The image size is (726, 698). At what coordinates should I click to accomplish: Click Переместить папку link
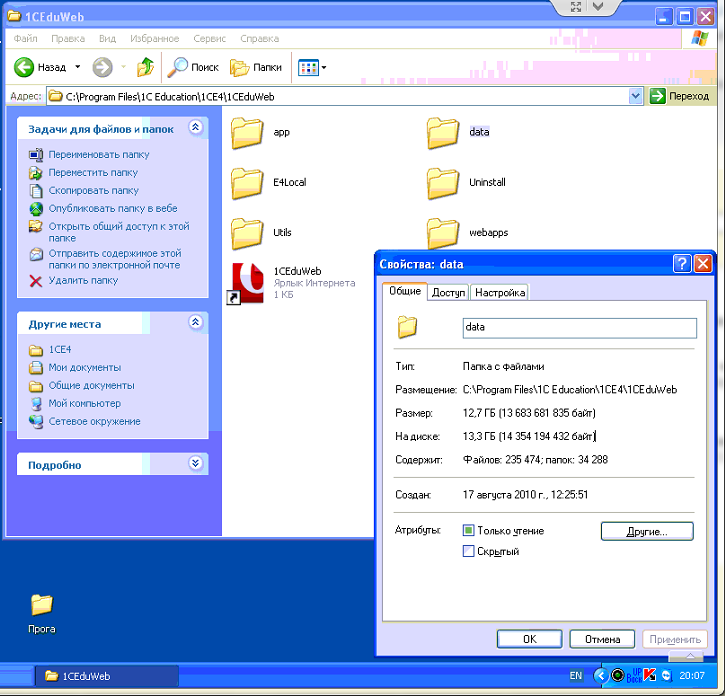[x=94, y=173]
